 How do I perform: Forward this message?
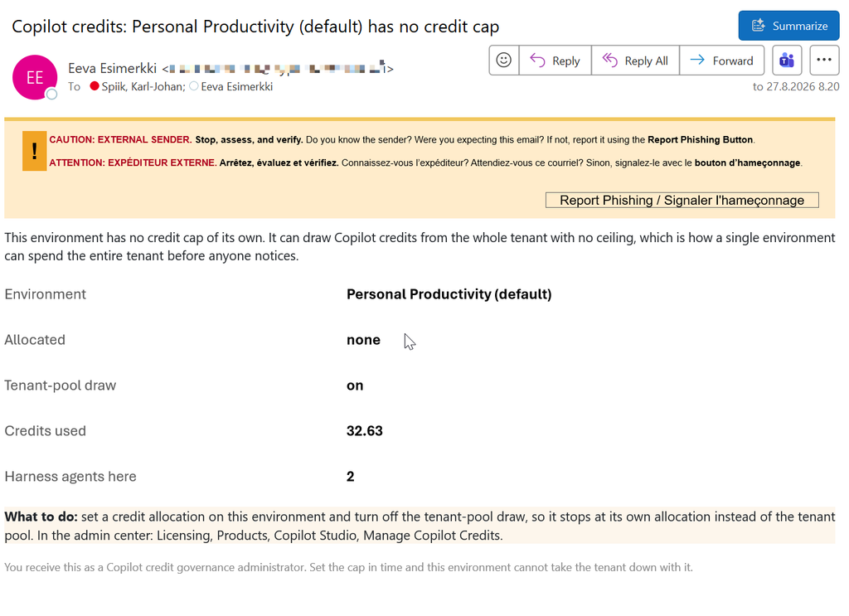(x=722, y=60)
